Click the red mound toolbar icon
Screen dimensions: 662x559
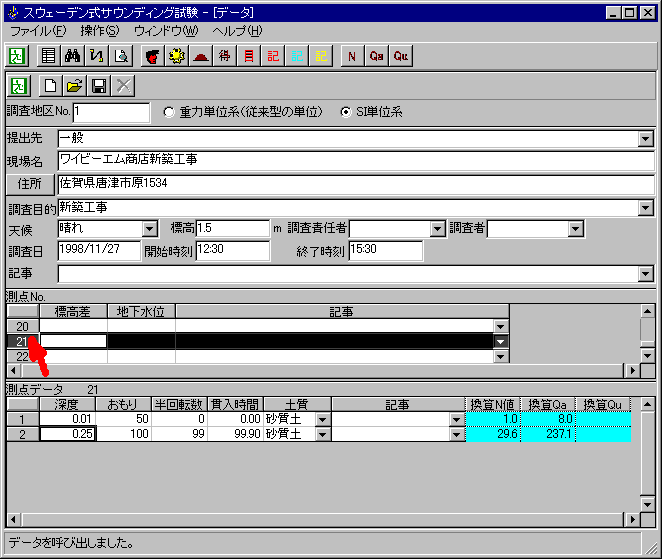pyautogui.click(x=201, y=56)
